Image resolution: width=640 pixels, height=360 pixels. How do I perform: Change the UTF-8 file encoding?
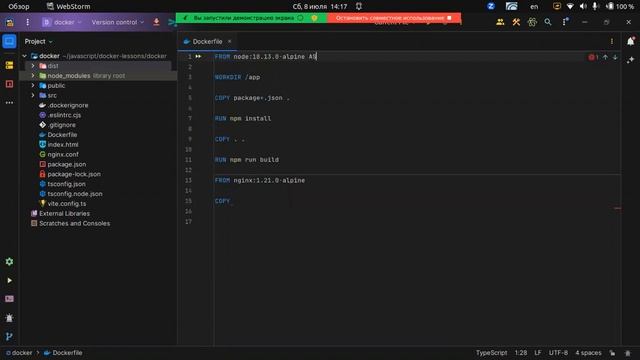click(x=558, y=353)
